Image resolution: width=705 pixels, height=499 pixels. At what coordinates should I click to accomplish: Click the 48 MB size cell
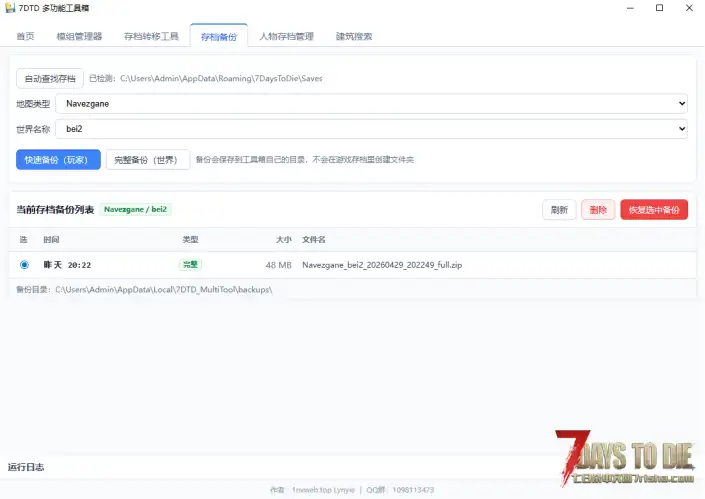tap(278, 265)
